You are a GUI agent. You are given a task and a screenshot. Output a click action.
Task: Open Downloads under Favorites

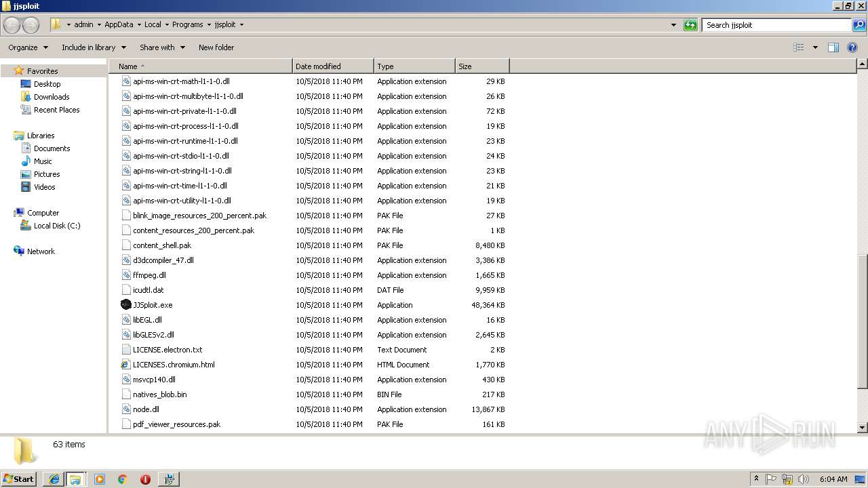52,97
